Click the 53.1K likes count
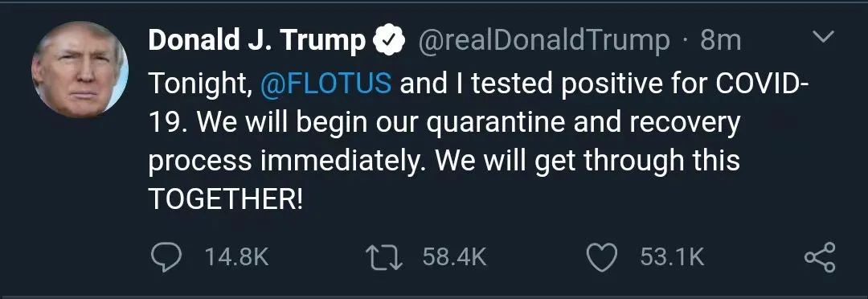 click(x=672, y=258)
